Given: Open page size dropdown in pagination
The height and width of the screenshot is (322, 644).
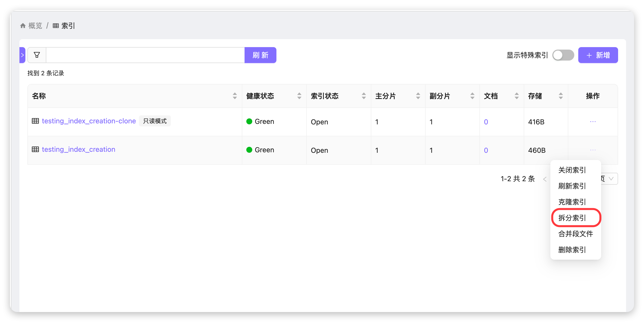Looking at the screenshot, I should [x=610, y=179].
